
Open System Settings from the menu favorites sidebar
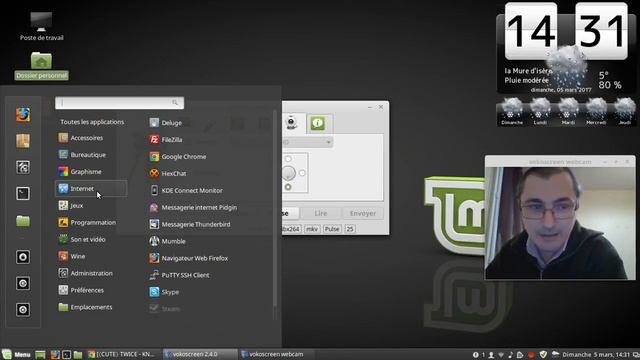tap(23, 167)
